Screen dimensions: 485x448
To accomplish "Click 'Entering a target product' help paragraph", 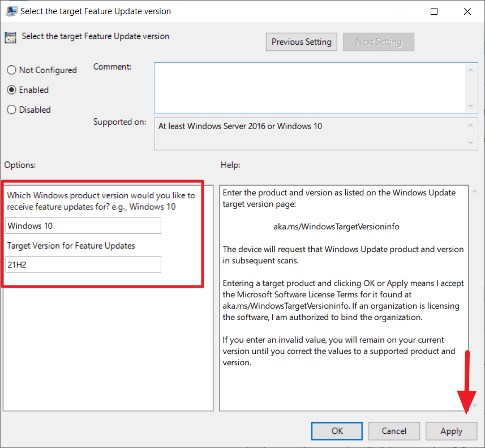I will click(x=343, y=300).
